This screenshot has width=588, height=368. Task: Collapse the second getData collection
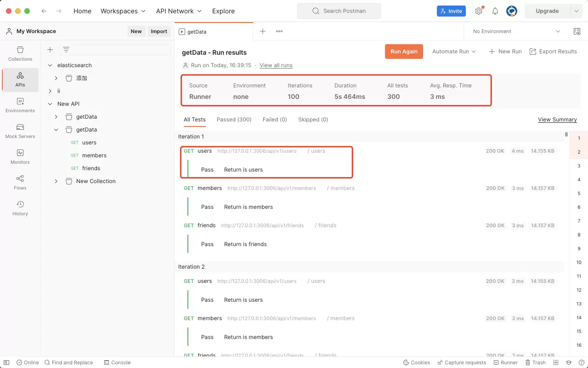coord(56,130)
